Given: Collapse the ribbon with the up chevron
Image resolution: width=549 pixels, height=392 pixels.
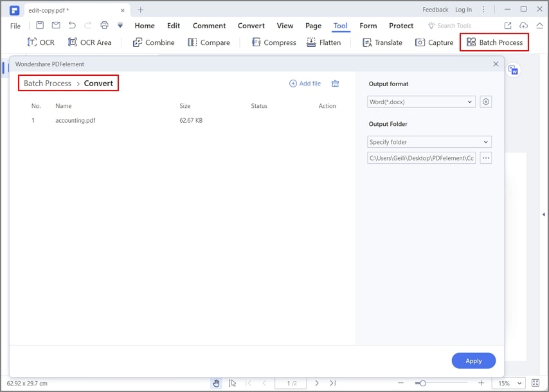Looking at the screenshot, I should (539, 25).
